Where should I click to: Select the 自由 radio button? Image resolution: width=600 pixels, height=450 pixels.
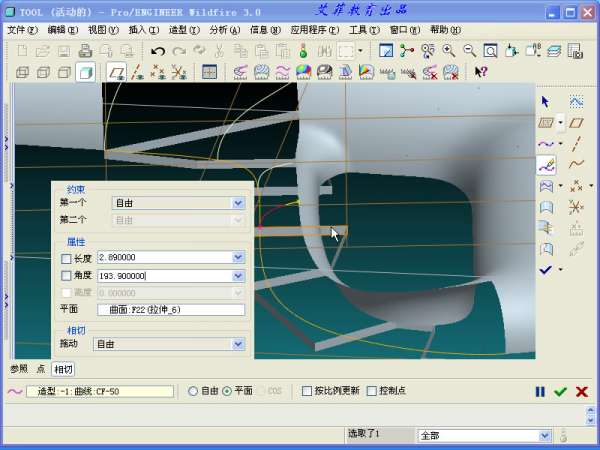(193, 391)
